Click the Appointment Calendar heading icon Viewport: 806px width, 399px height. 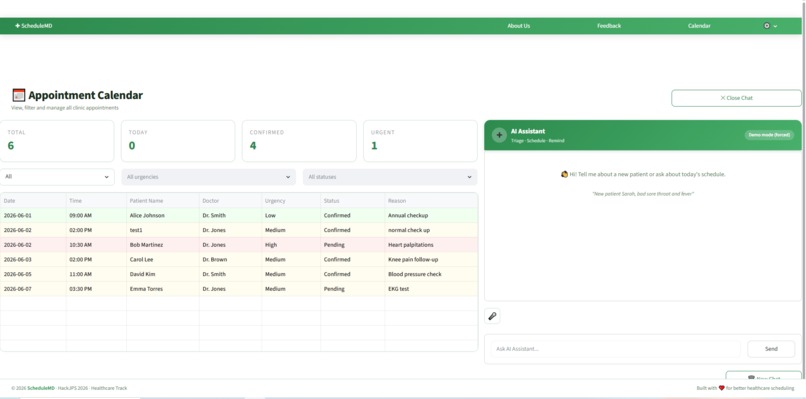tap(19, 95)
